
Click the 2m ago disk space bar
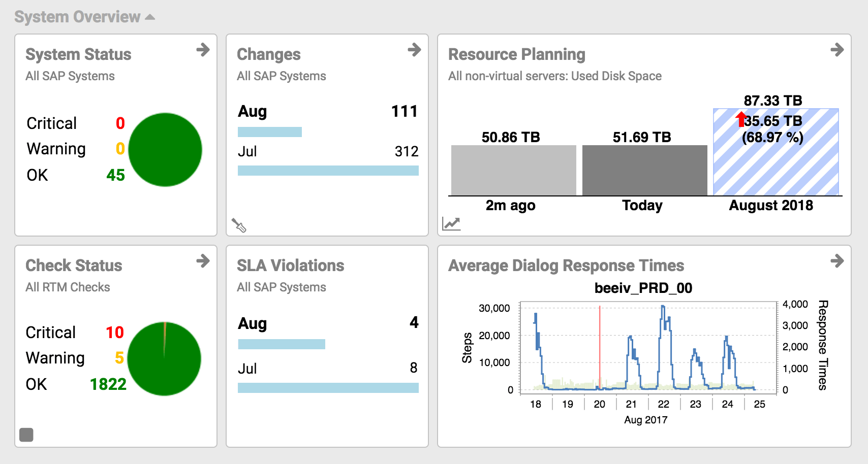point(513,171)
